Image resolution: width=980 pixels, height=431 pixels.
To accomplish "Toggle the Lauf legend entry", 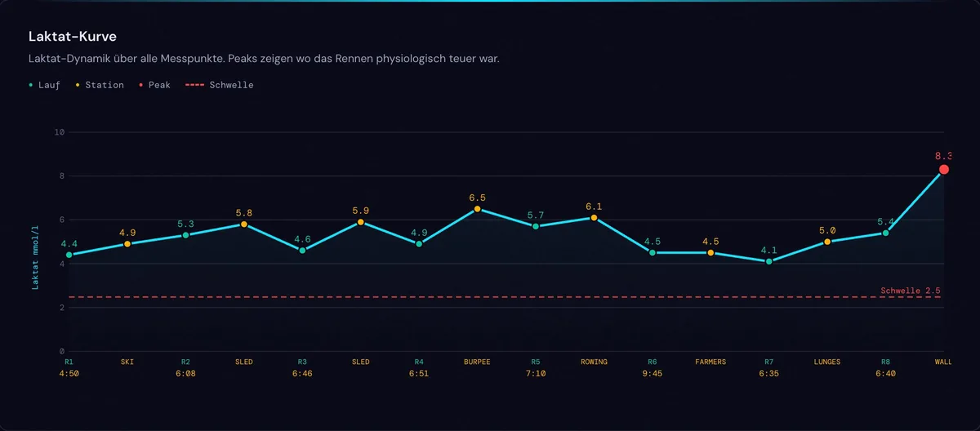I will point(44,85).
